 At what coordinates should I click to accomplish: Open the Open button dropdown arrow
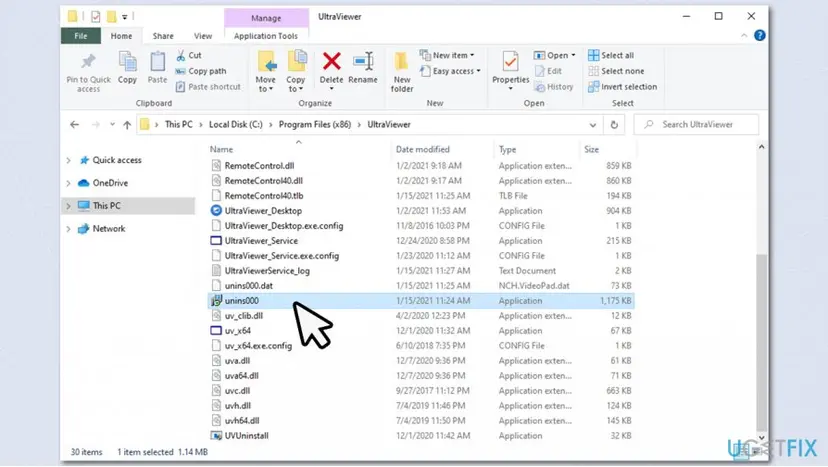pyautogui.click(x=573, y=55)
